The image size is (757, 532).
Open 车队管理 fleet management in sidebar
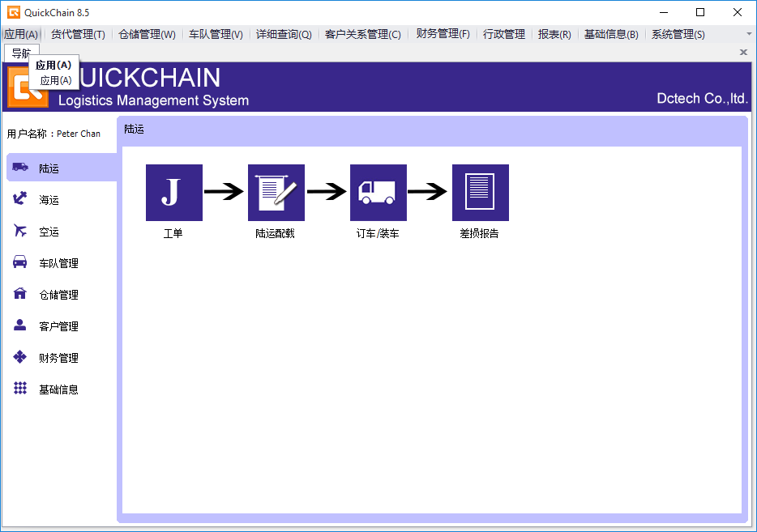click(58, 263)
